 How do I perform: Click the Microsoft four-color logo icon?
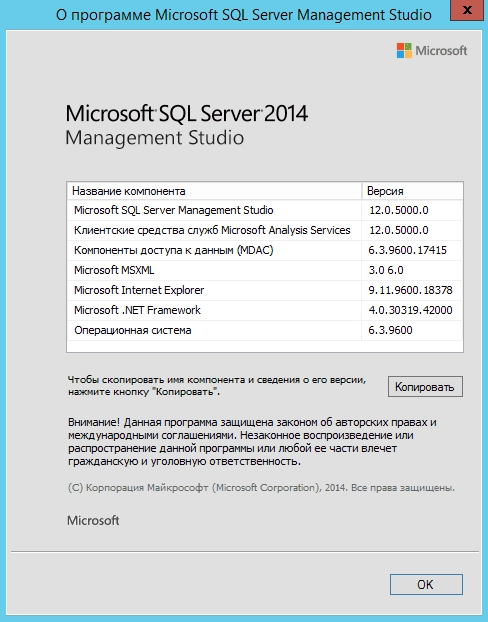404,51
